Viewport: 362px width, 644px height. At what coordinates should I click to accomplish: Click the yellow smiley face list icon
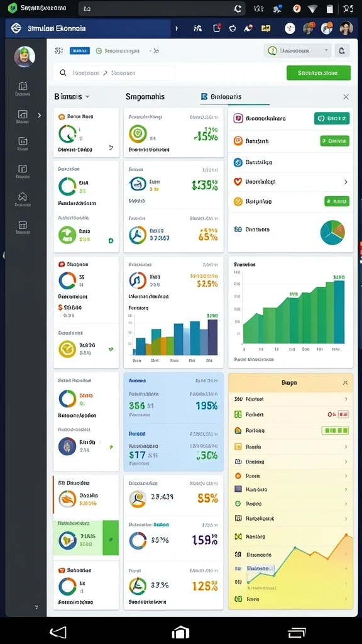click(x=238, y=201)
